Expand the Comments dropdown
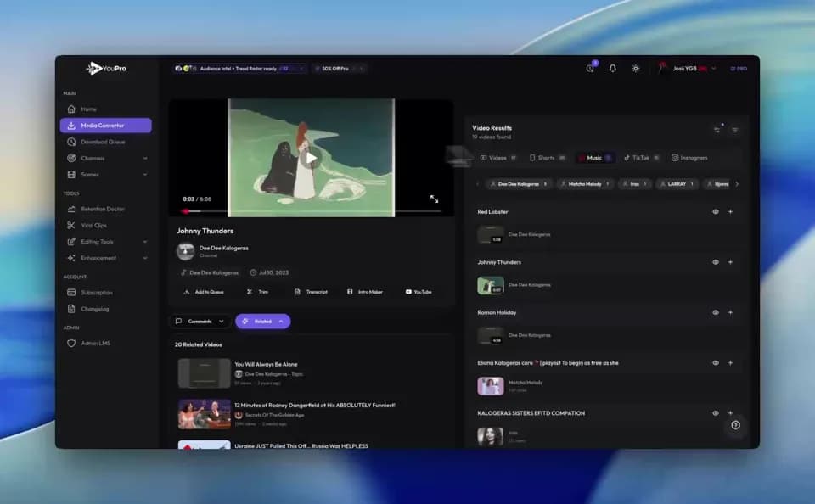The width and height of the screenshot is (815, 504). tap(200, 322)
